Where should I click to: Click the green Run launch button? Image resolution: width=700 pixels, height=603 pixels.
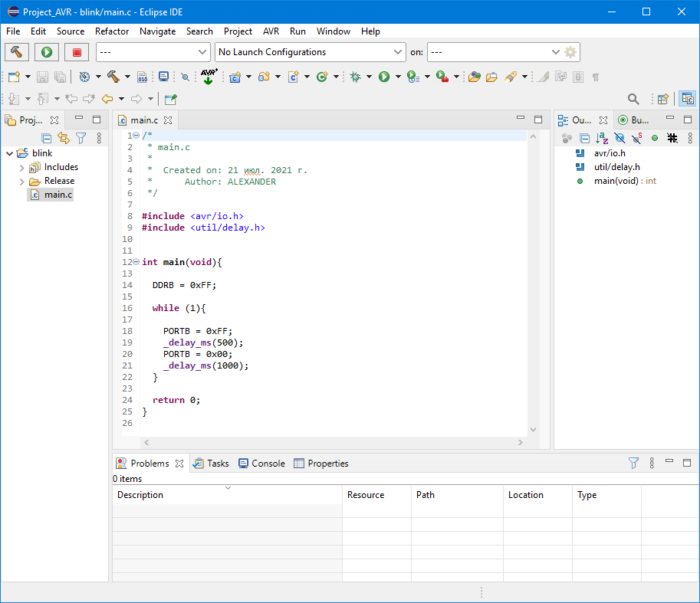[47, 52]
